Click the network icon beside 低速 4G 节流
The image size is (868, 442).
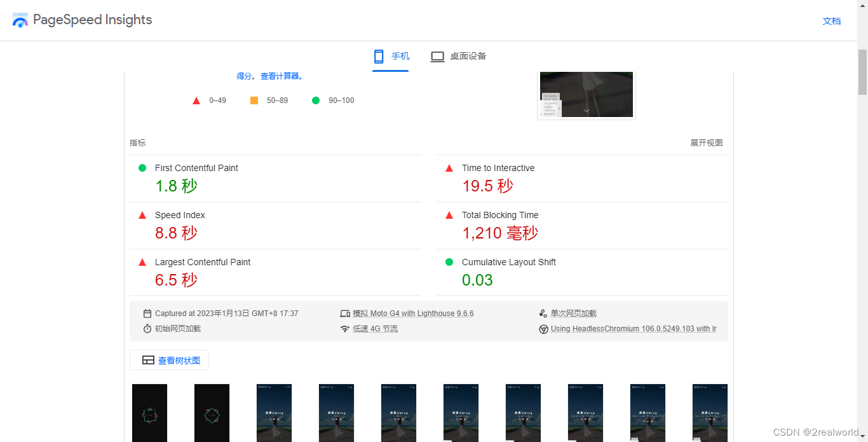click(x=345, y=329)
